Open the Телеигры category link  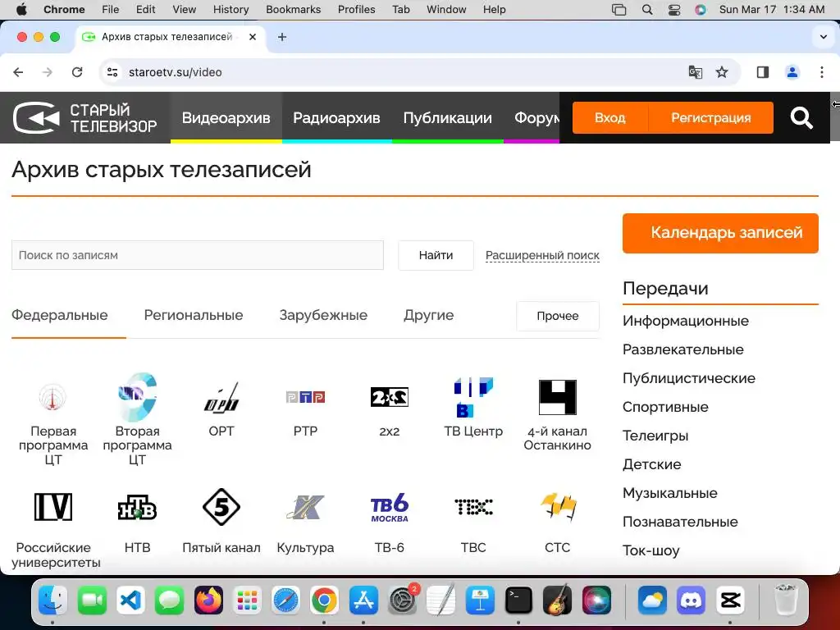click(x=655, y=436)
